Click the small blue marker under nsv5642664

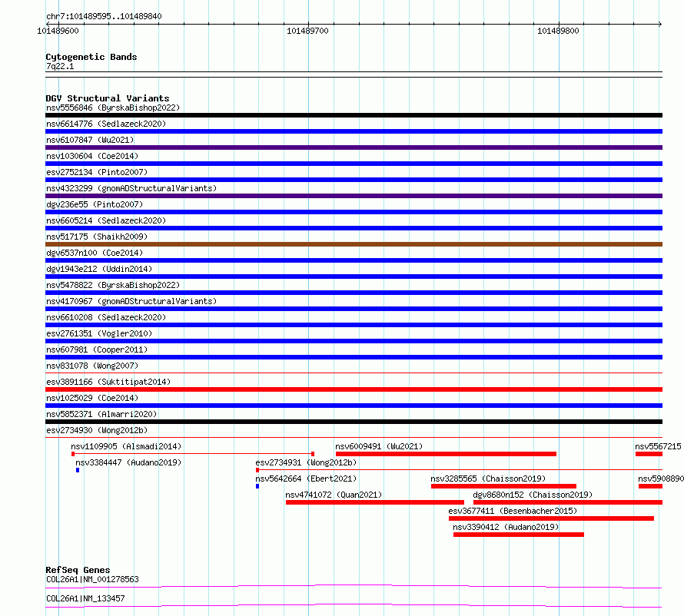[x=257, y=486]
